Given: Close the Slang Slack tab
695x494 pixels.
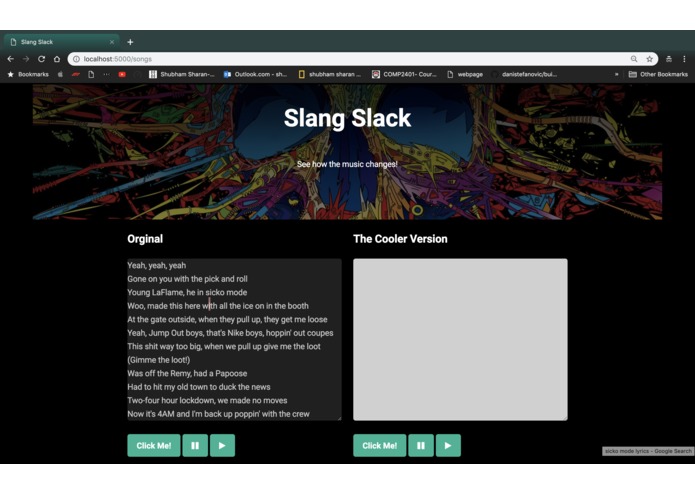Looking at the screenshot, I should coord(112,42).
